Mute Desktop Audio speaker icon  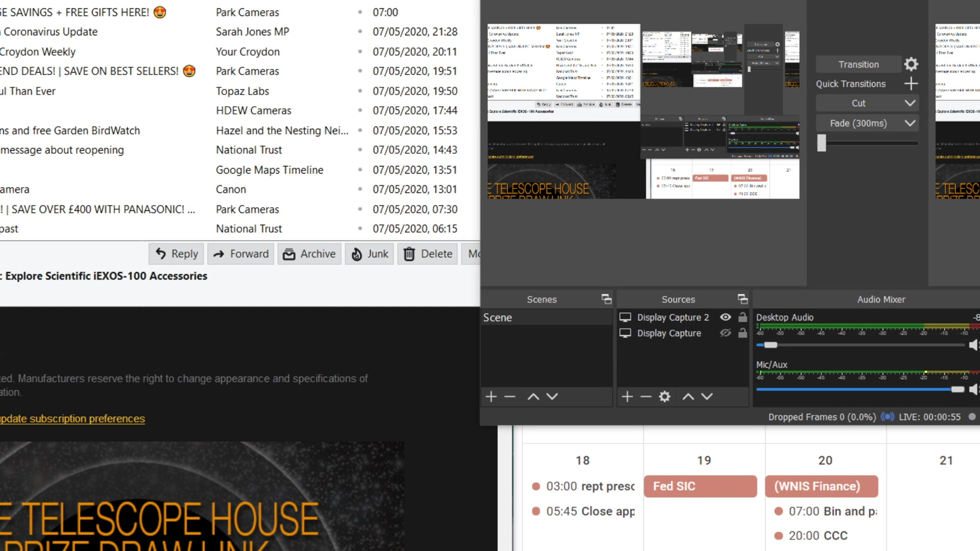[x=974, y=345]
